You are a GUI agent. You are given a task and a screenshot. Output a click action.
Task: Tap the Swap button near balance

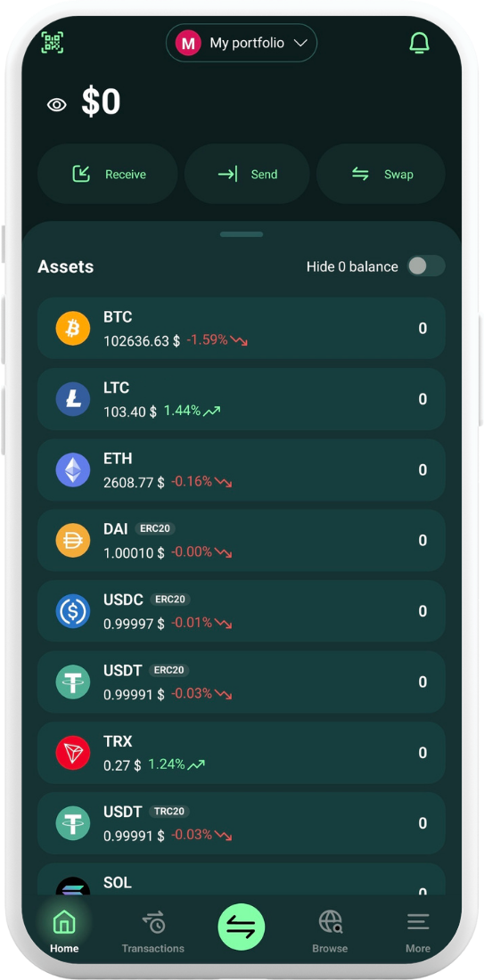tap(381, 175)
